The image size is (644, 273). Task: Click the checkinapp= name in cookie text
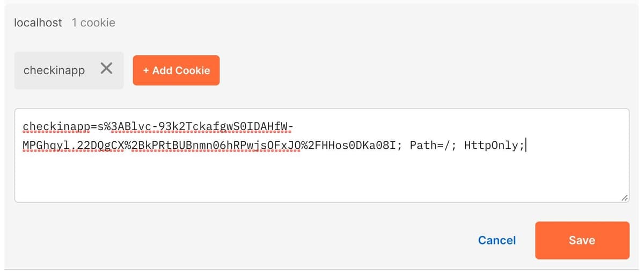[57, 127]
